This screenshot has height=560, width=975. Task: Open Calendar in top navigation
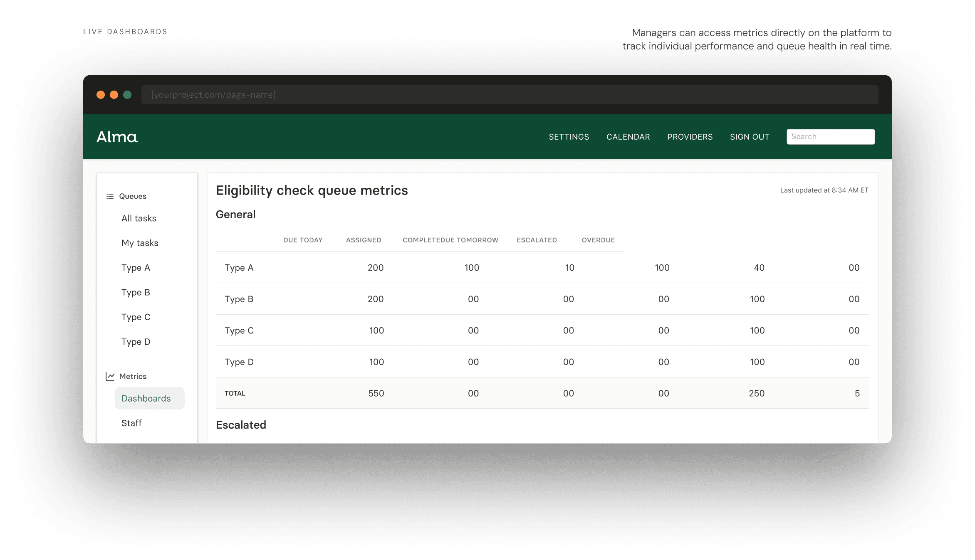coord(628,137)
